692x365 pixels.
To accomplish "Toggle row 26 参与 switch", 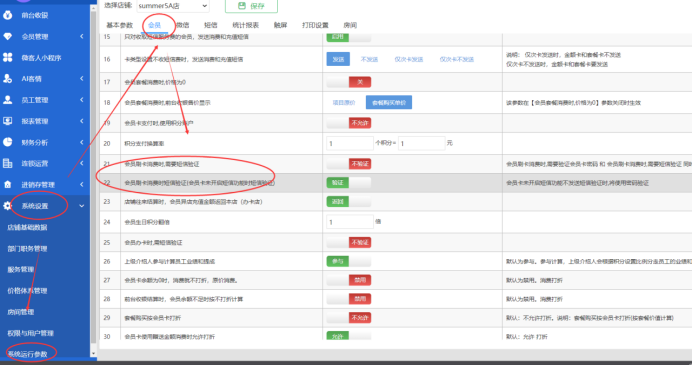I will (349, 261).
